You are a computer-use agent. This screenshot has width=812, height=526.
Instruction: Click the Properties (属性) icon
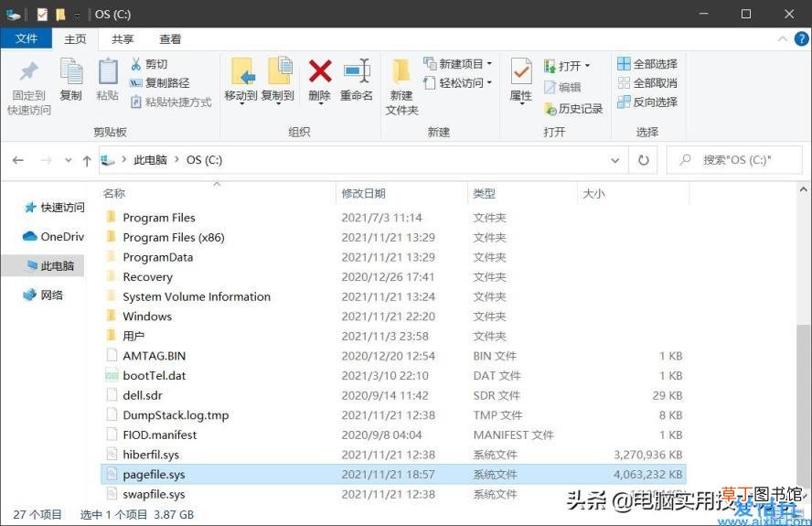pyautogui.click(x=521, y=71)
